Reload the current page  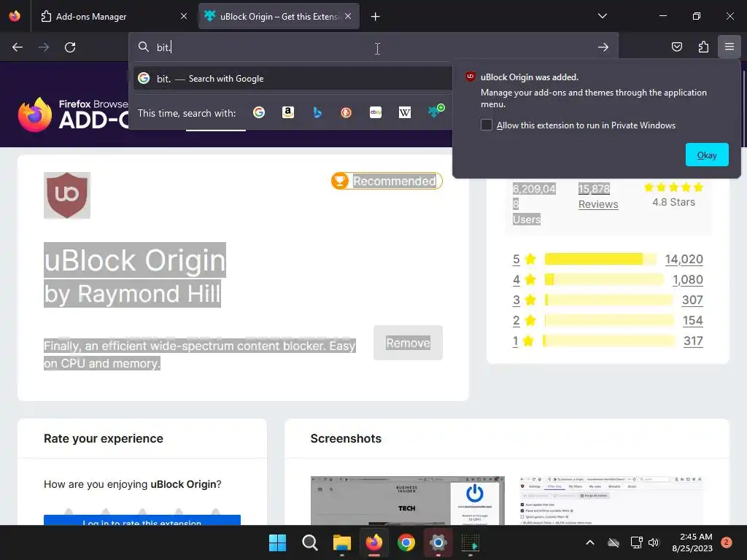[70, 47]
